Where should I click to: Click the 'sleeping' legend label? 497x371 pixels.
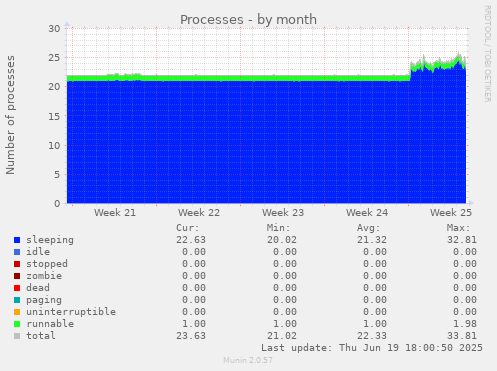point(50,240)
